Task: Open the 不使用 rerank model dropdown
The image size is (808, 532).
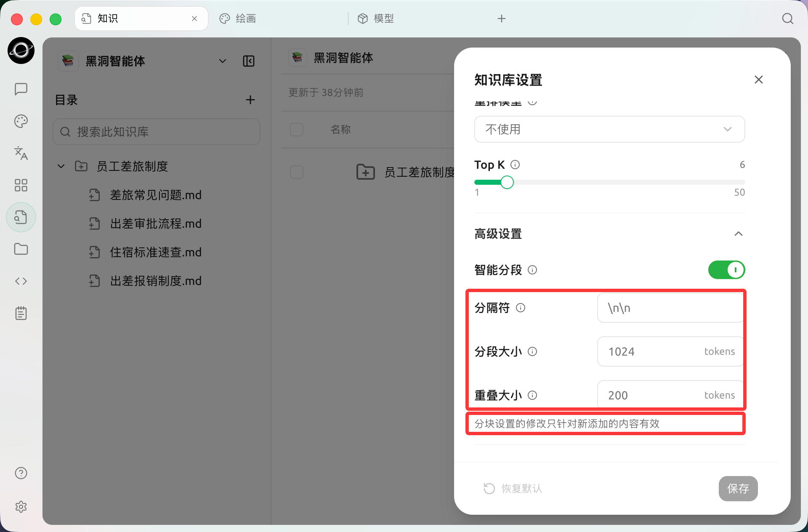Action: coord(609,129)
